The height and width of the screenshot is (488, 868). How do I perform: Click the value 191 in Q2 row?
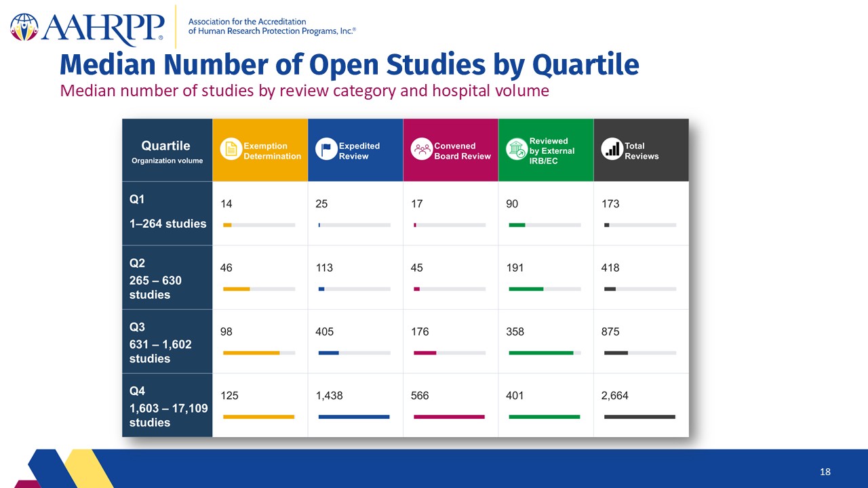[x=515, y=268]
